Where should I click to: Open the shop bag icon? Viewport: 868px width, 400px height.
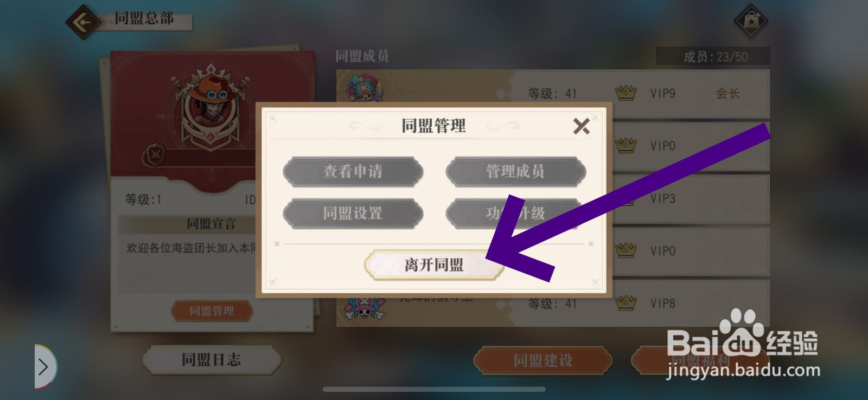point(751,22)
